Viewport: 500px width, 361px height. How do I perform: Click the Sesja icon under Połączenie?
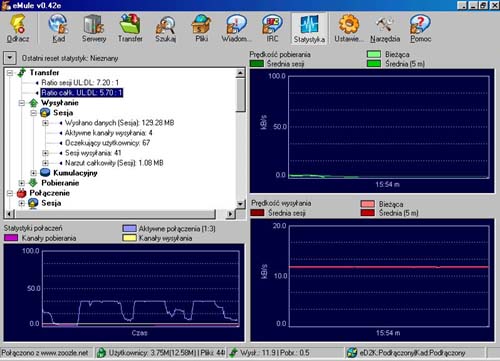click(33, 203)
